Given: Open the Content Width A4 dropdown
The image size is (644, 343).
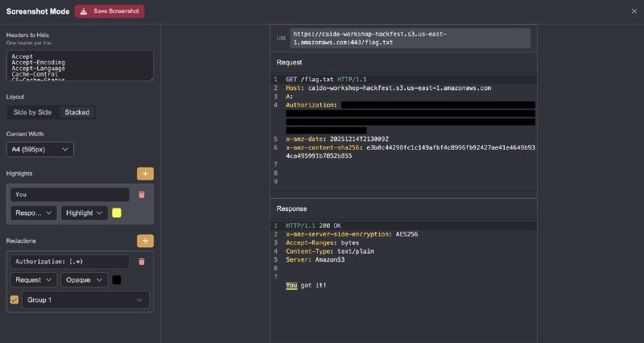Looking at the screenshot, I should [x=39, y=149].
